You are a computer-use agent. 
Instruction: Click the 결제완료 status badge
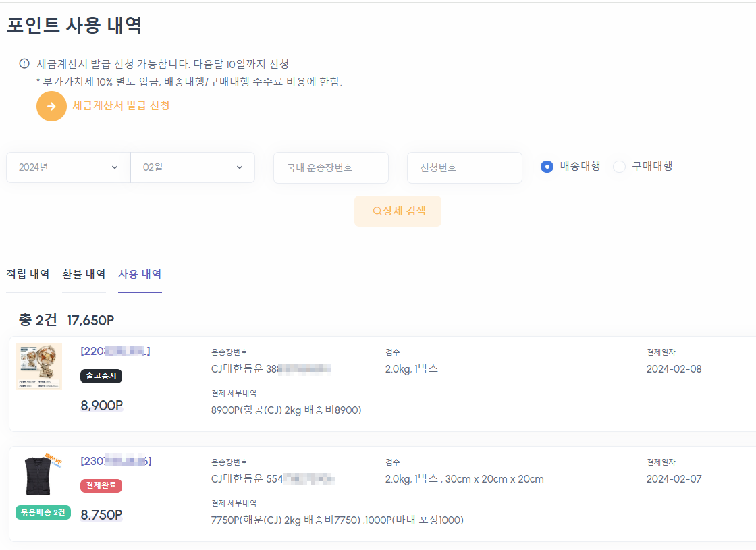[x=101, y=486]
